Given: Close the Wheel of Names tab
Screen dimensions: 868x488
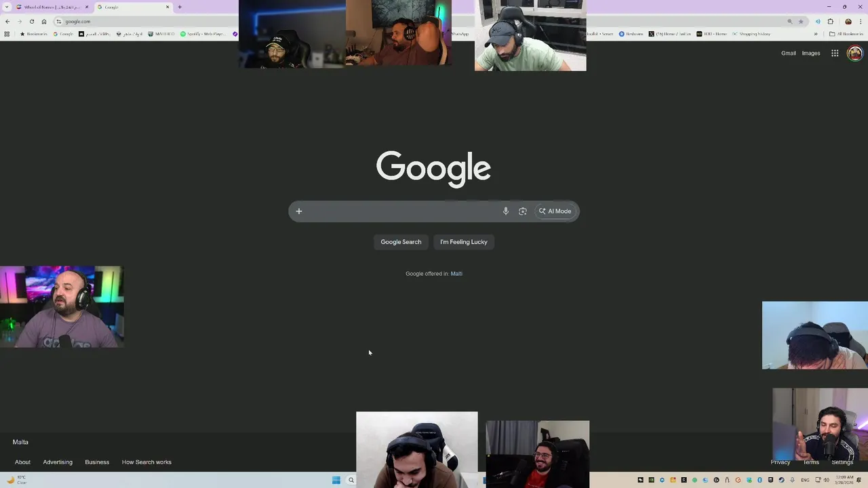Looking at the screenshot, I should point(87,7).
